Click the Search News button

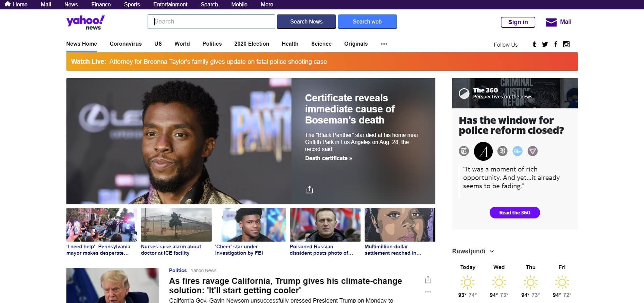point(306,21)
